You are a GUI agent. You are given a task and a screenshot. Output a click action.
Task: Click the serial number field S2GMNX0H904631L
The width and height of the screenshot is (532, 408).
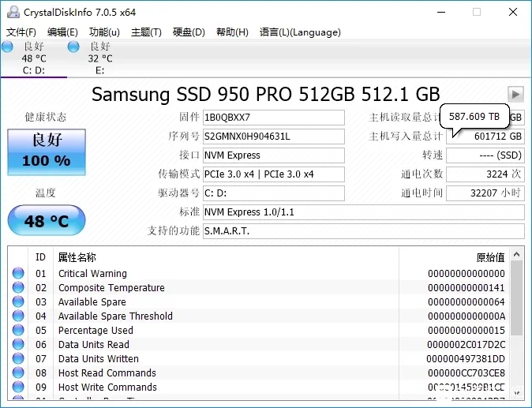click(x=274, y=137)
